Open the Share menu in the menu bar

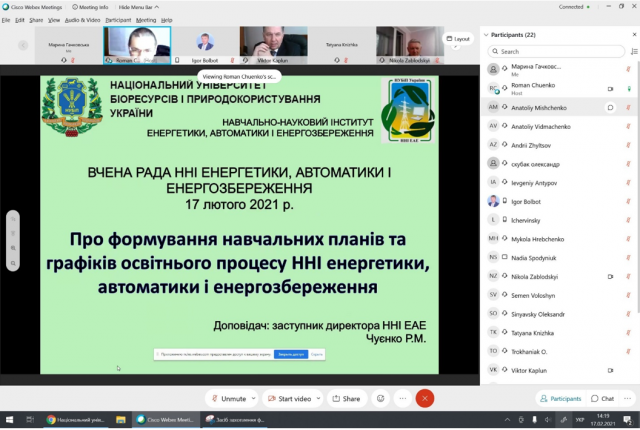tap(36, 20)
